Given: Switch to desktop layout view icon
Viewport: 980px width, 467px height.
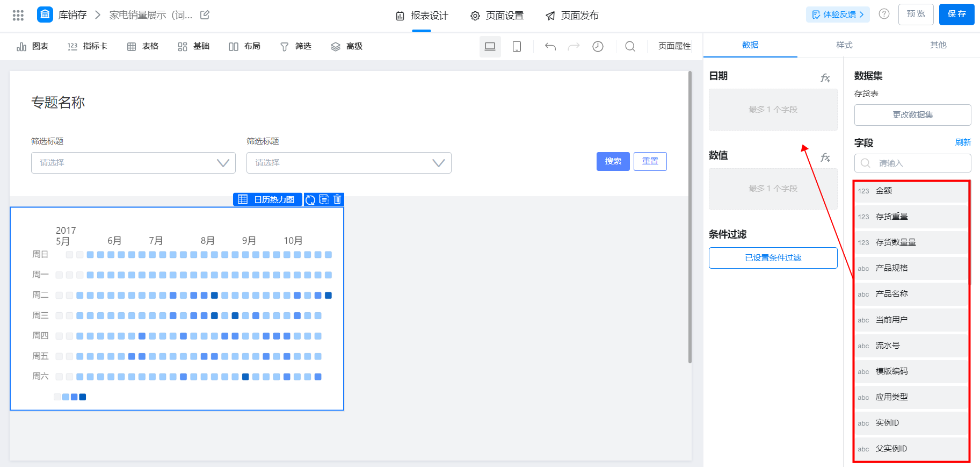Looking at the screenshot, I should 490,47.
